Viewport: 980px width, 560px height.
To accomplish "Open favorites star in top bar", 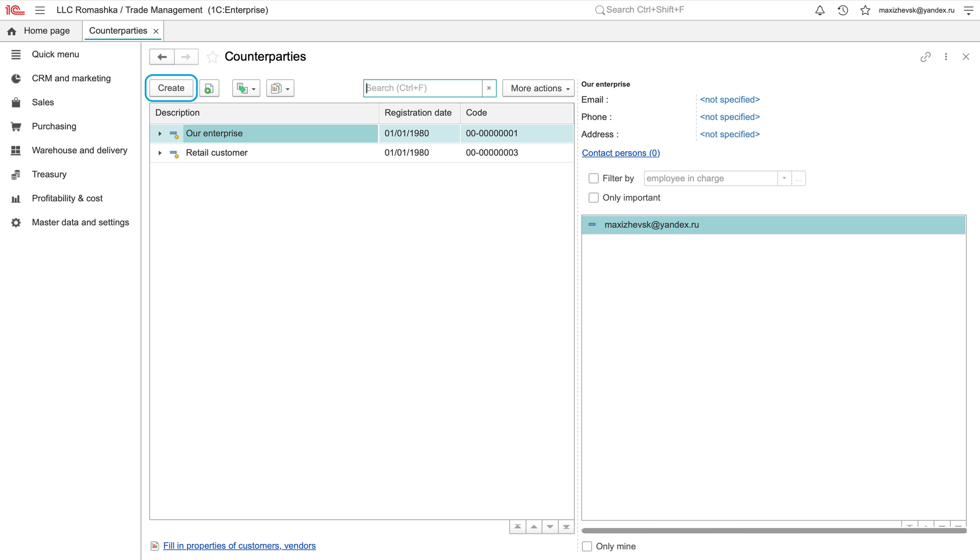I will tap(865, 10).
